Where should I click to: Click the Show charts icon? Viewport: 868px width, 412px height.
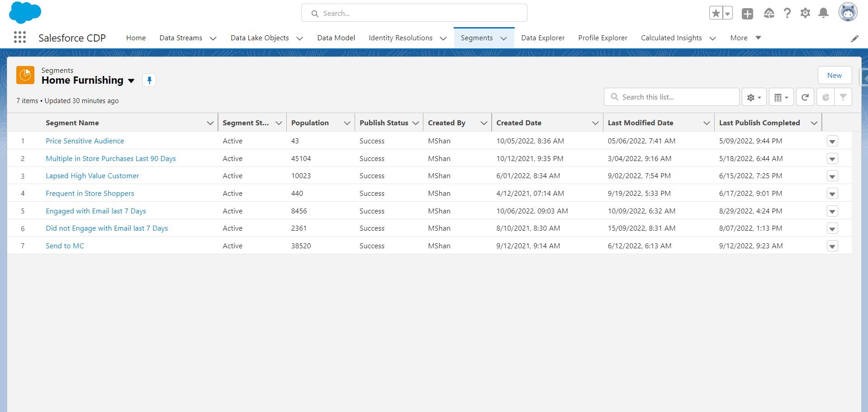825,97
